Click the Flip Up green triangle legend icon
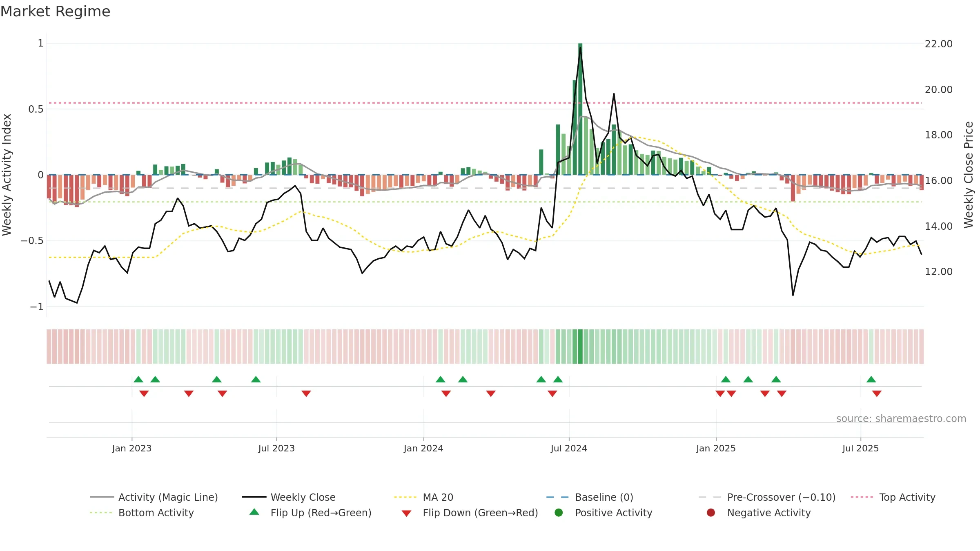The height and width of the screenshot is (551, 980). click(x=254, y=512)
